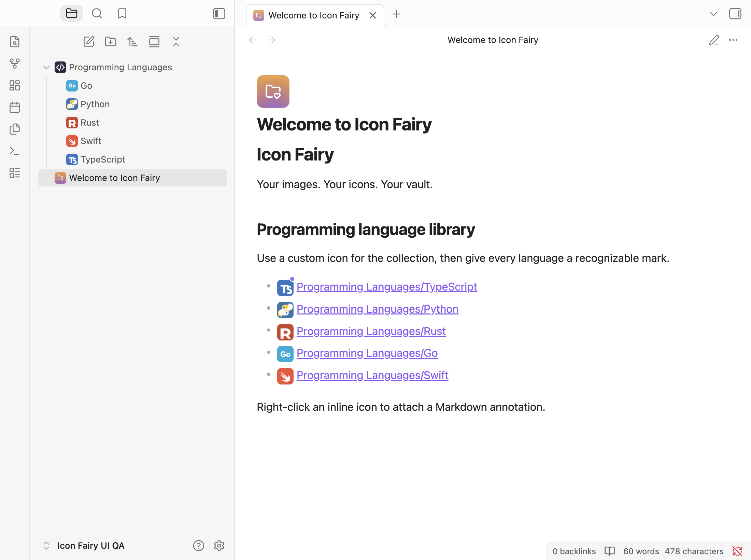Navigate back in note history
This screenshot has height=560, width=751.
tap(253, 40)
